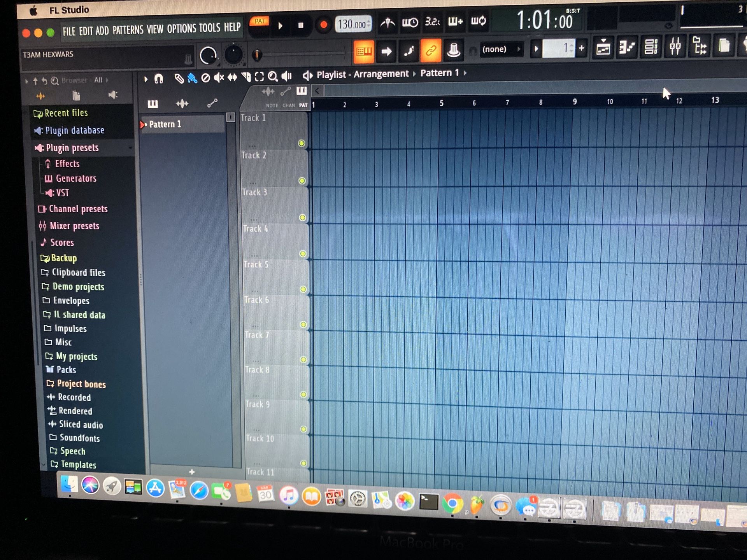Select the playlist Zoom tool
The height and width of the screenshot is (560, 747).
tap(273, 76)
